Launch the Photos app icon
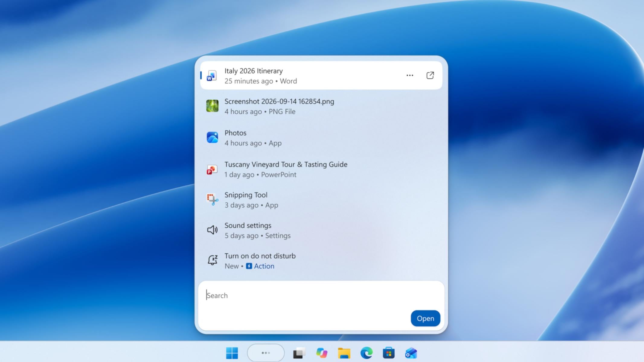Viewport: 644px width, 362px height. tap(212, 137)
